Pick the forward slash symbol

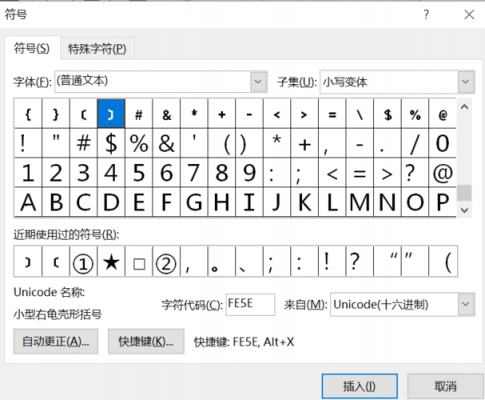415,144
